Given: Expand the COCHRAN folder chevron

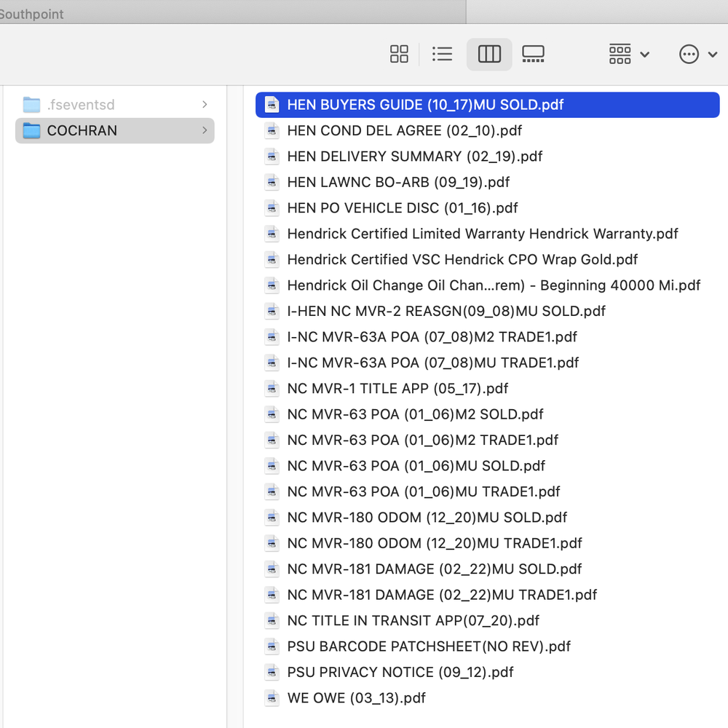Looking at the screenshot, I should 205,130.
